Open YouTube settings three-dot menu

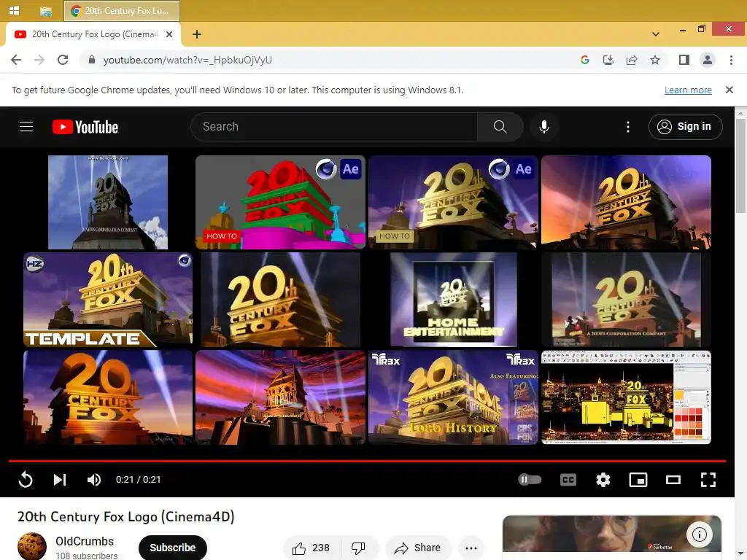[628, 127]
